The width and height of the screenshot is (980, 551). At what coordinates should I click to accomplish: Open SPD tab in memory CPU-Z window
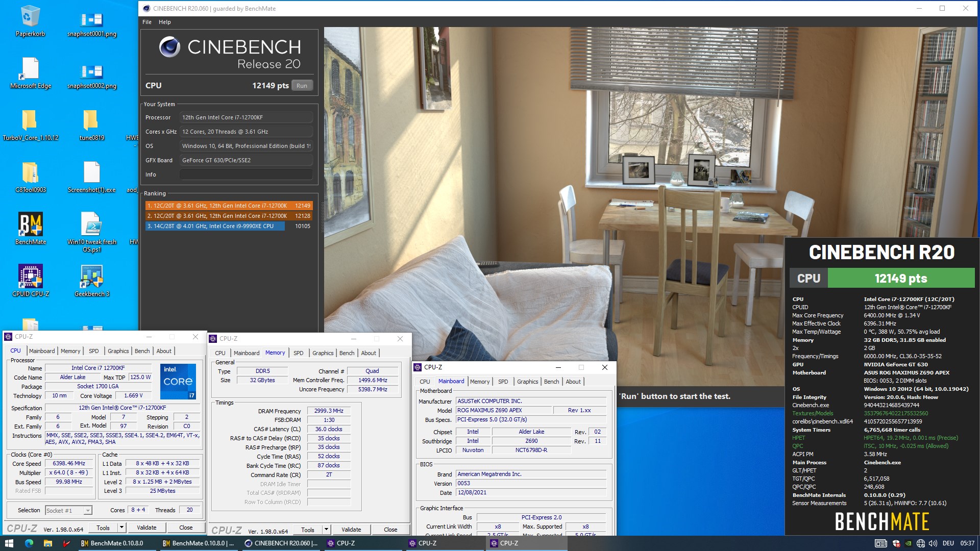tap(299, 353)
